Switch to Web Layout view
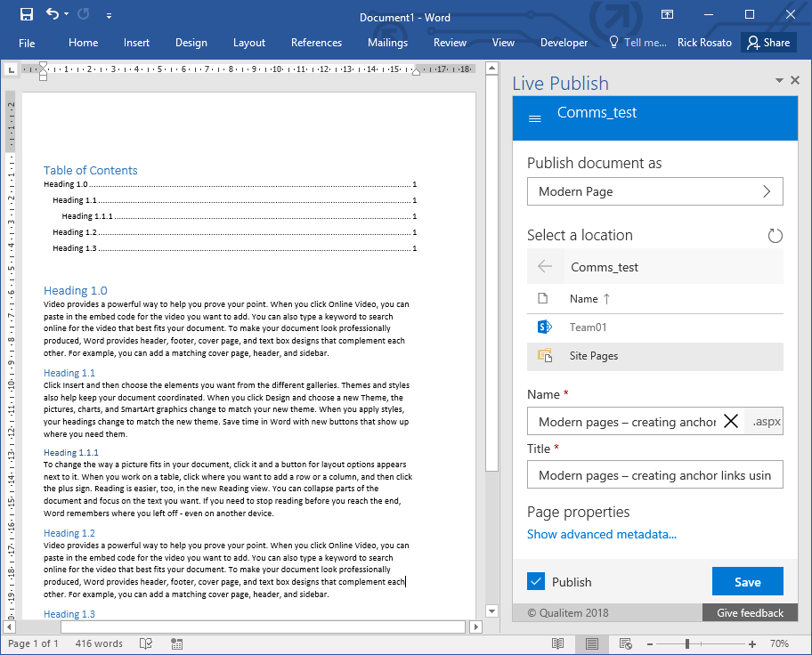812x655 pixels. [626, 643]
